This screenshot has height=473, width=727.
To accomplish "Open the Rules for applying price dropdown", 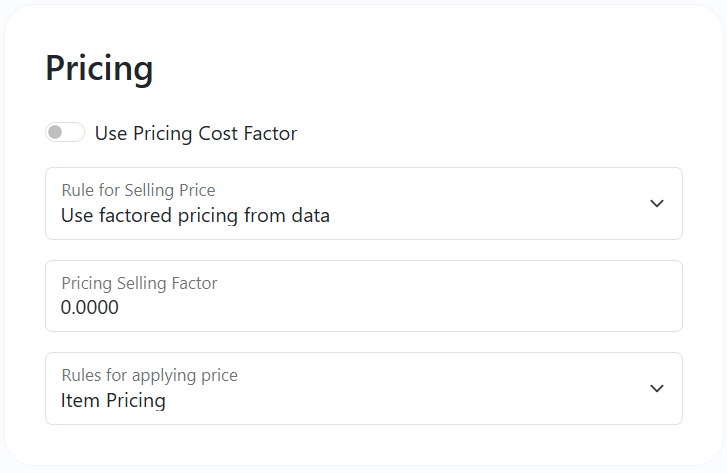I will click(x=364, y=389).
